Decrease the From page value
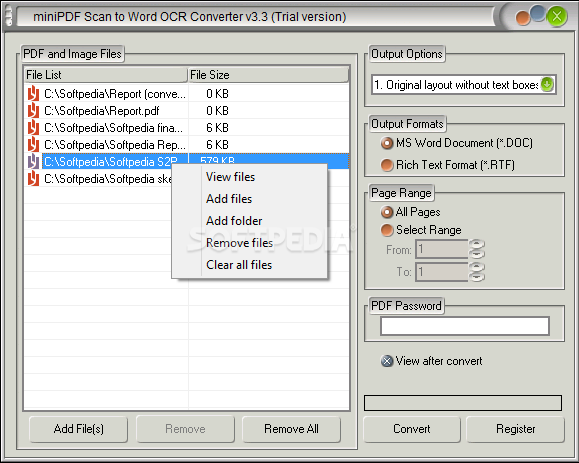This screenshot has width=579, height=463. coord(477,254)
